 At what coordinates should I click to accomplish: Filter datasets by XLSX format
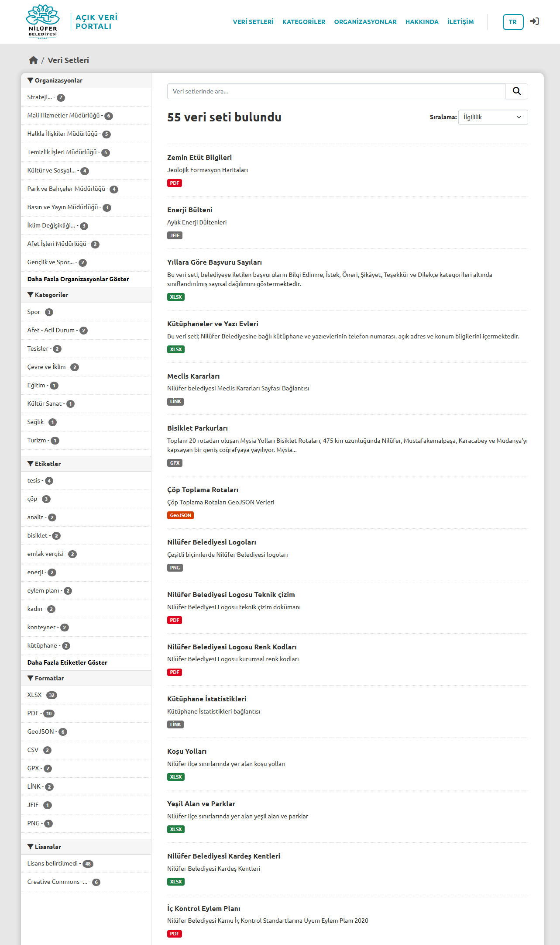pos(34,695)
